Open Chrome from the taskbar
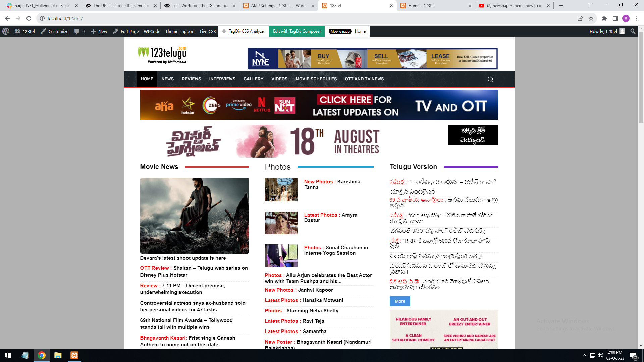The image size is (644, 362). point(42,355)
